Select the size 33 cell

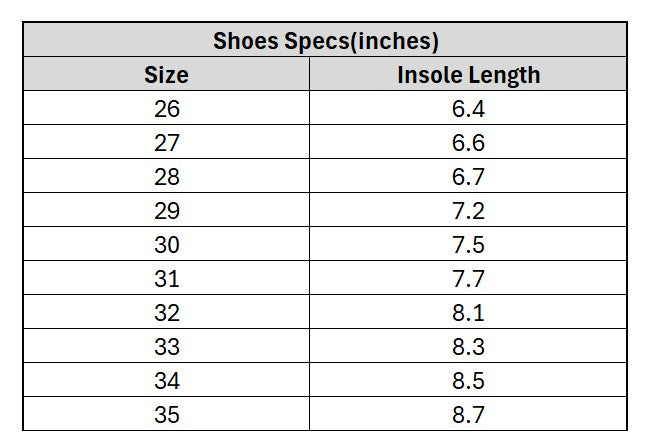pyautogui.click(x=166, y=346)
